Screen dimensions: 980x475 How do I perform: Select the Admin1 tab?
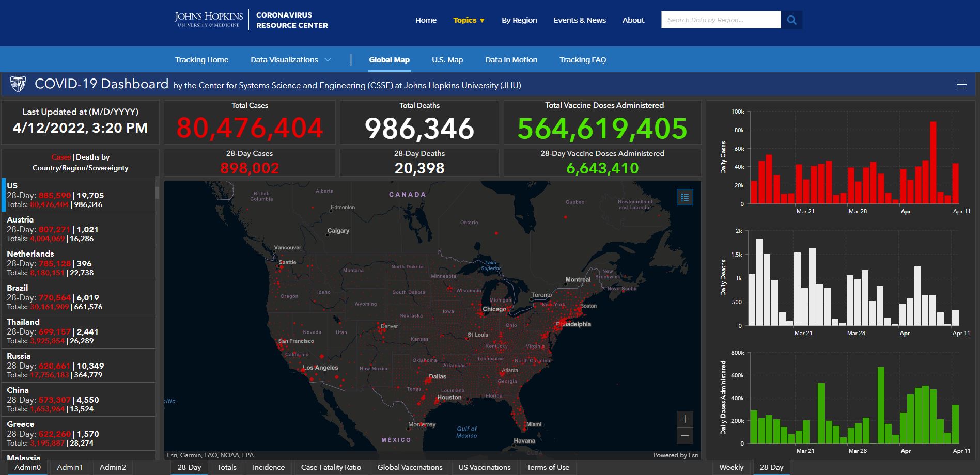(70, 467)
